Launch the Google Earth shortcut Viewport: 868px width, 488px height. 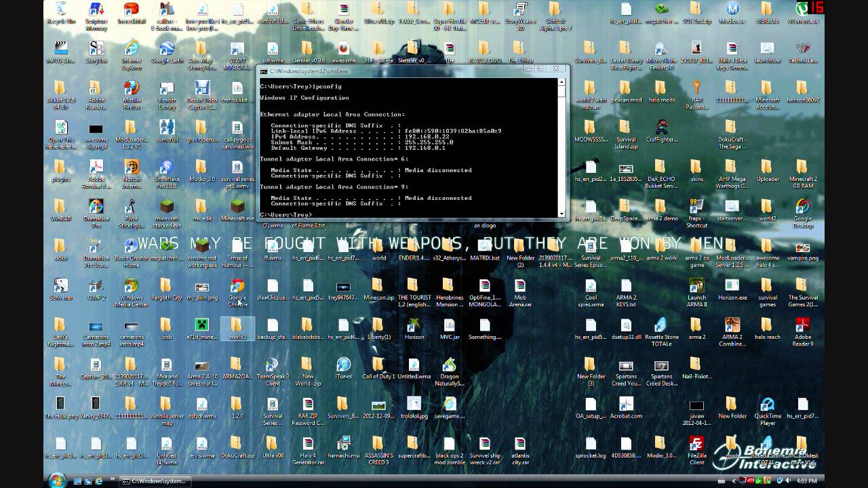pos(167,52)
